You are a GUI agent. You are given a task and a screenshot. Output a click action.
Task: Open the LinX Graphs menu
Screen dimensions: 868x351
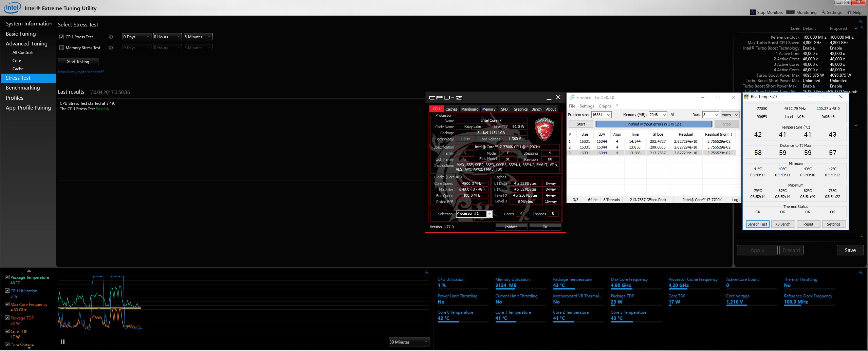pyautogui.click(x=605, y=106)
